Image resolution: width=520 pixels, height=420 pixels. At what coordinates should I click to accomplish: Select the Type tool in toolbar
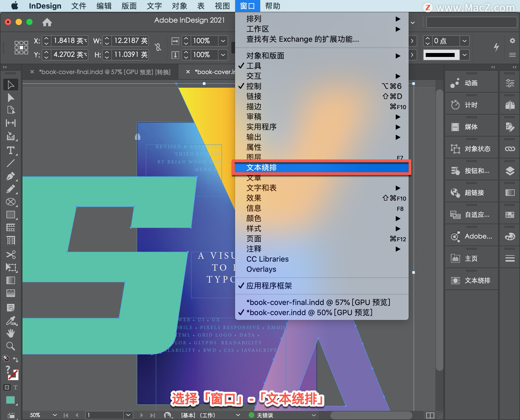pos(11,150)
